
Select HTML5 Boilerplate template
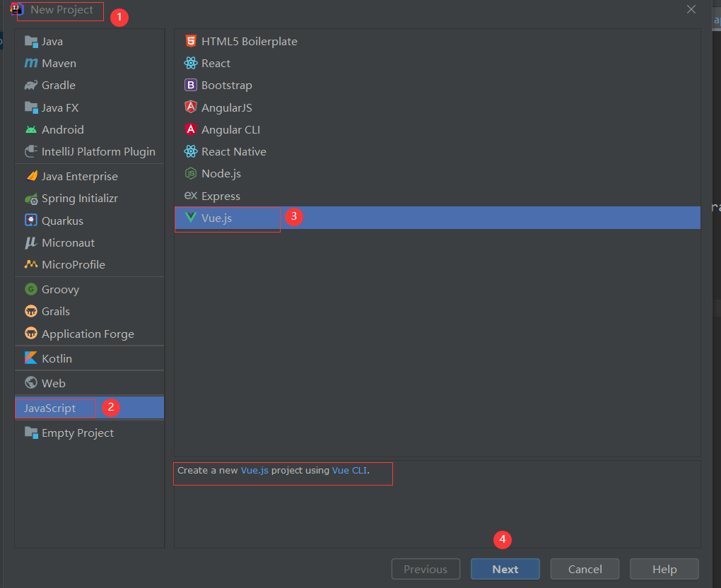tap(438, 41)
